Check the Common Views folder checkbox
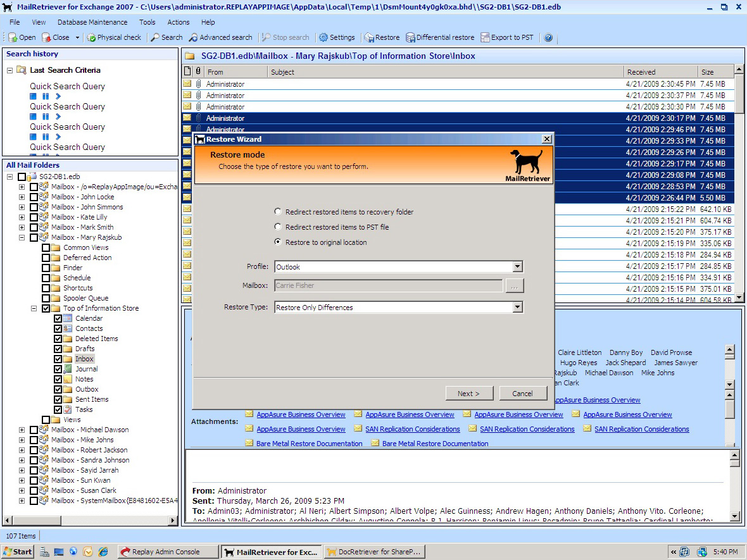747x560 pixels. pyautogui.click(x=46, y=247)
